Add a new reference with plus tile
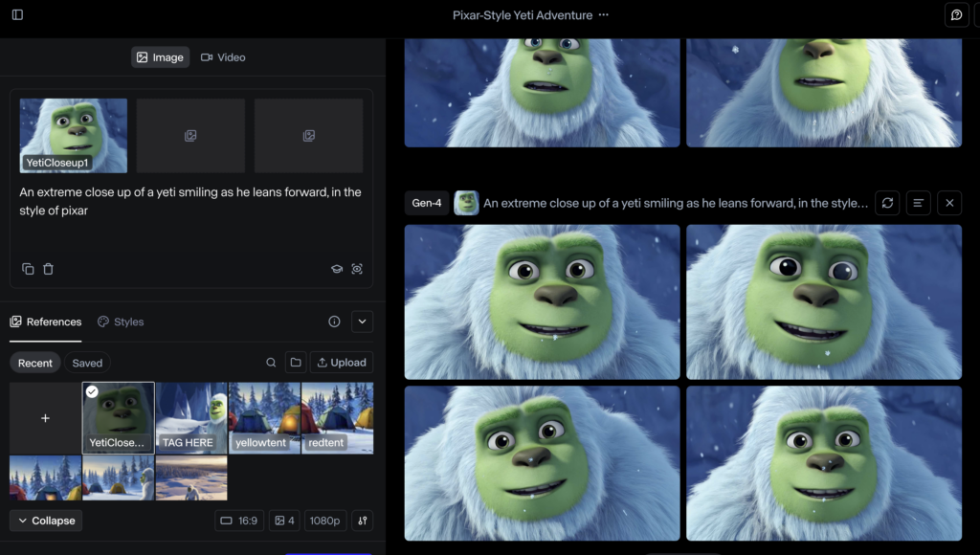This screenshot has width=980, height=555. tap(45, 417)
